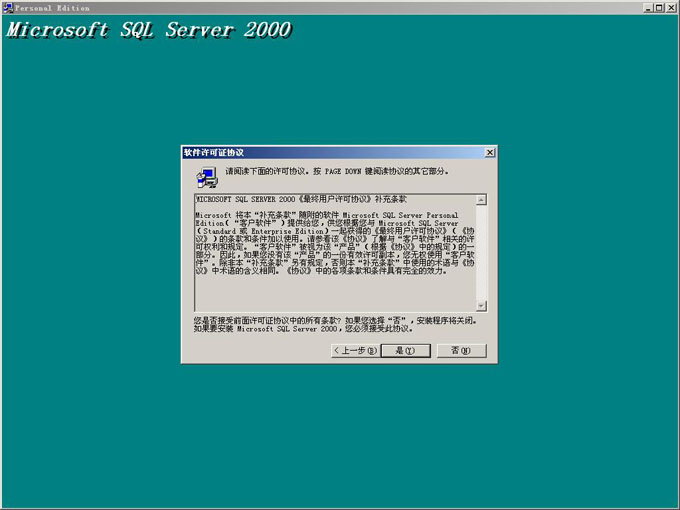
Task: Click the setup computer icon in dialog
Action: point(207,177)
